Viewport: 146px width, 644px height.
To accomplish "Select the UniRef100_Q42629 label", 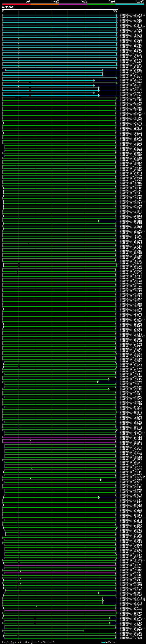I will click(x=131, y=58).
